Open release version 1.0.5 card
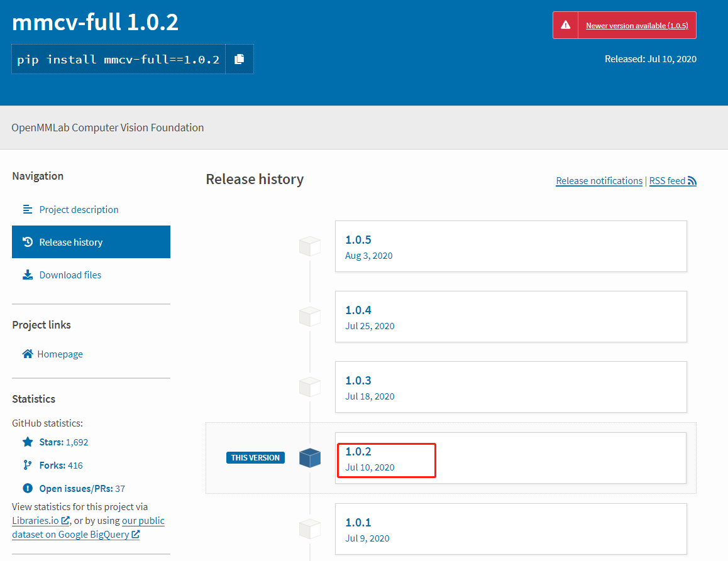 pos(510,246)
